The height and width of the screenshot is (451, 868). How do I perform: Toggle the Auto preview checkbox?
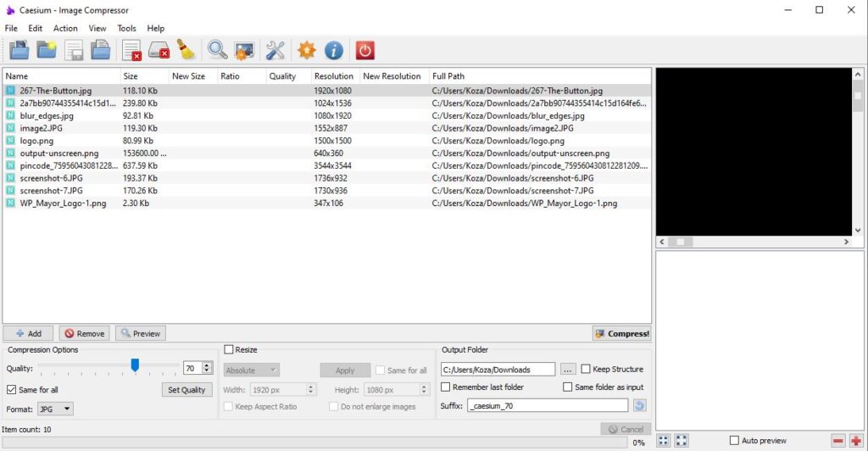[x=734, y=441]
